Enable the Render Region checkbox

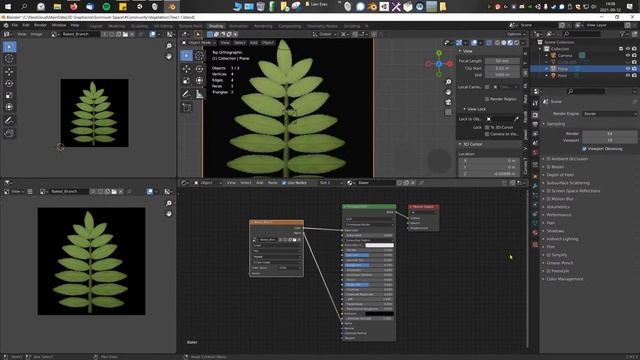487,99
